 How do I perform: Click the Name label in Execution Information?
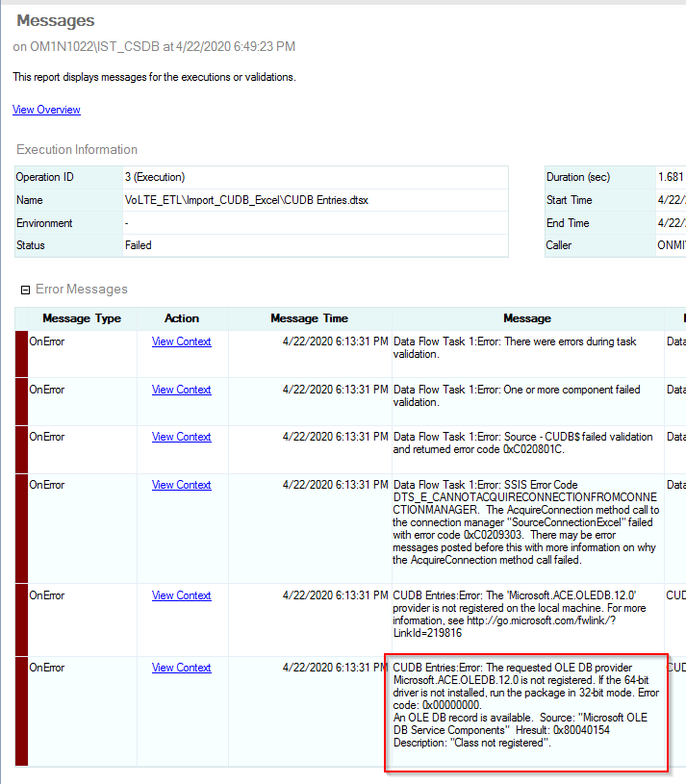click(x=30, y=200)
